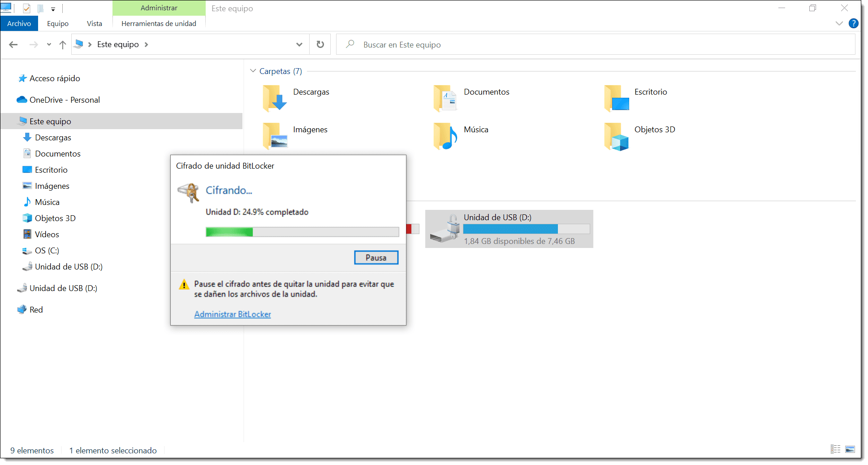Open Imágenes in the navigation tree
868x465 pixels.
[52, 186]
